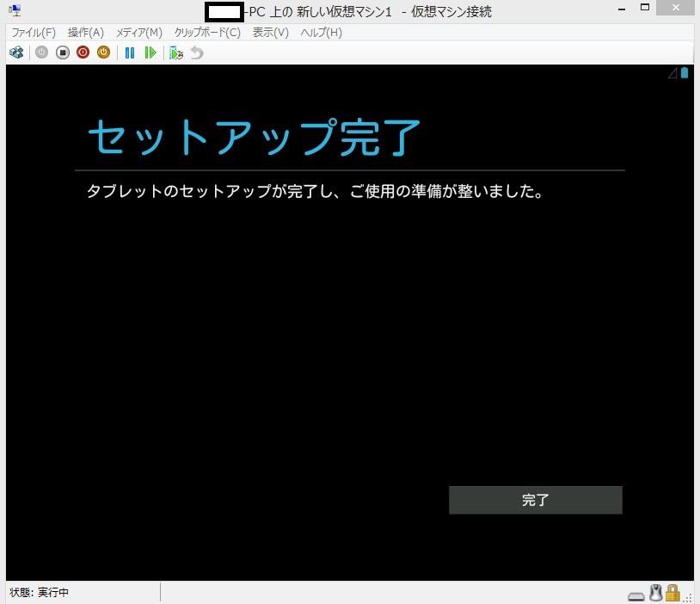700x604 pixels.
Task: Revert the virtual machine with the undo arrow icon
Action: coord(196,52)
